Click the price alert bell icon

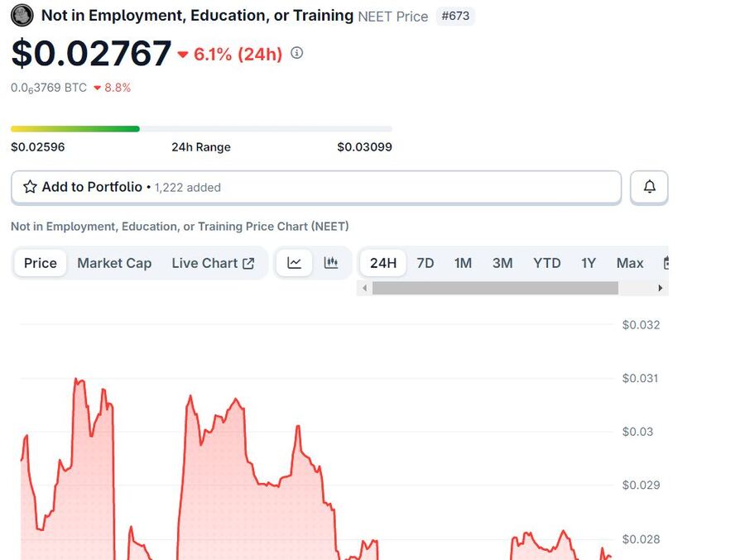pos(649,187)
